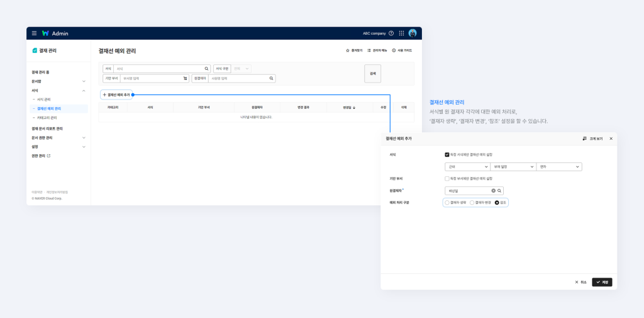Click the organization chart icon in 기안 부서
The image size is (644, 318).
click(185, 79)
